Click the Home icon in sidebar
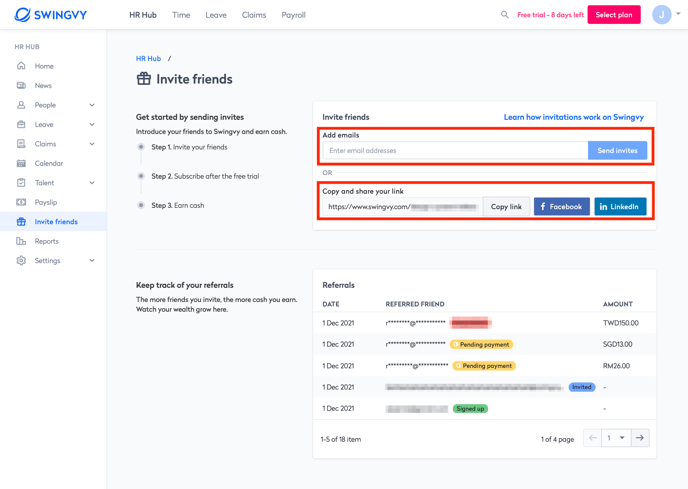 [21, 66]
